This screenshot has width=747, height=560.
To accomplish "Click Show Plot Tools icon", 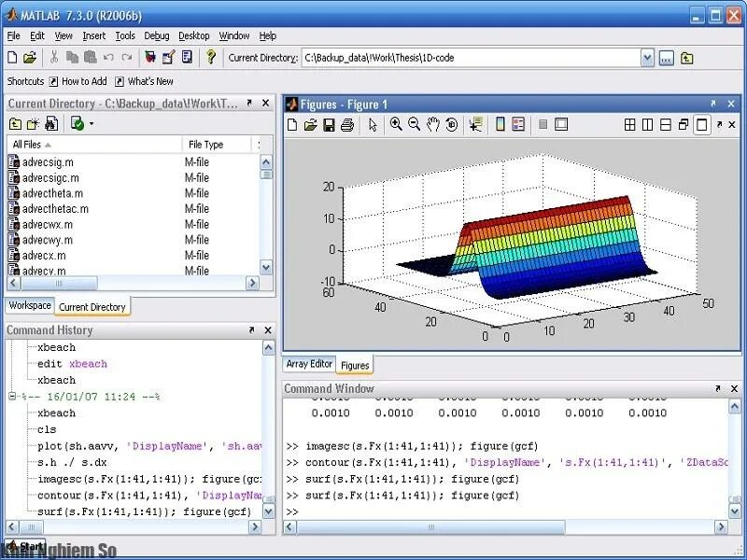I will (x=561, y=125).
